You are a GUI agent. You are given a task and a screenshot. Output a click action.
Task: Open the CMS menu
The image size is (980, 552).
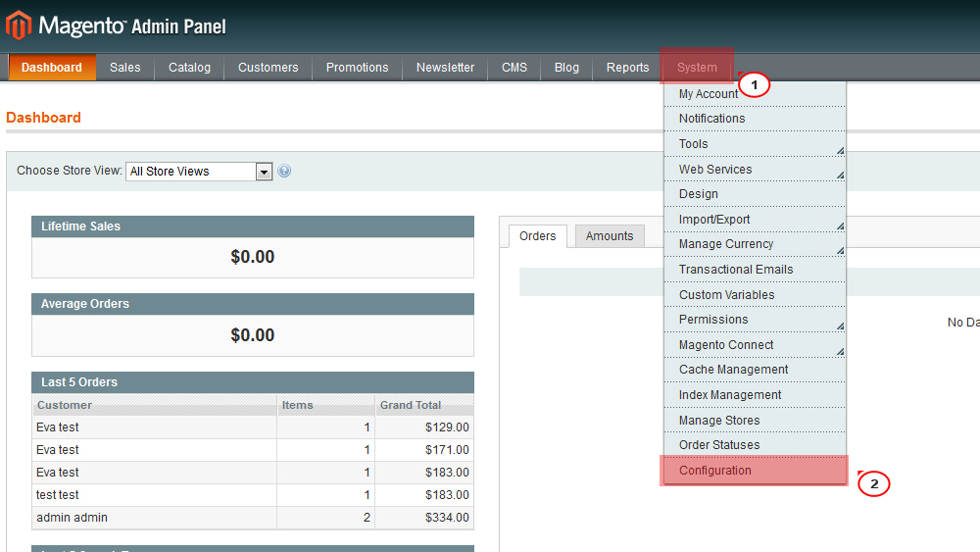(514, 67)
